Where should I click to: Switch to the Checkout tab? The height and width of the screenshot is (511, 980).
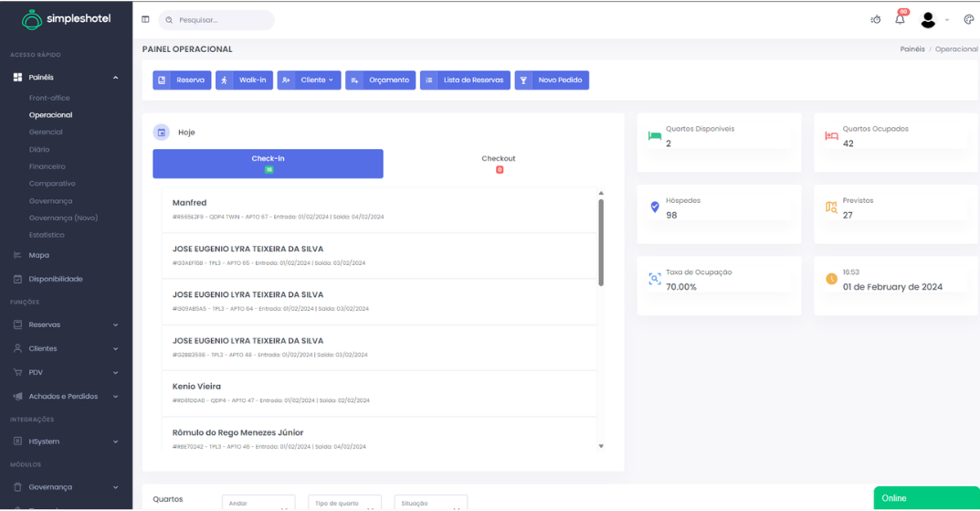click(499, 164)
